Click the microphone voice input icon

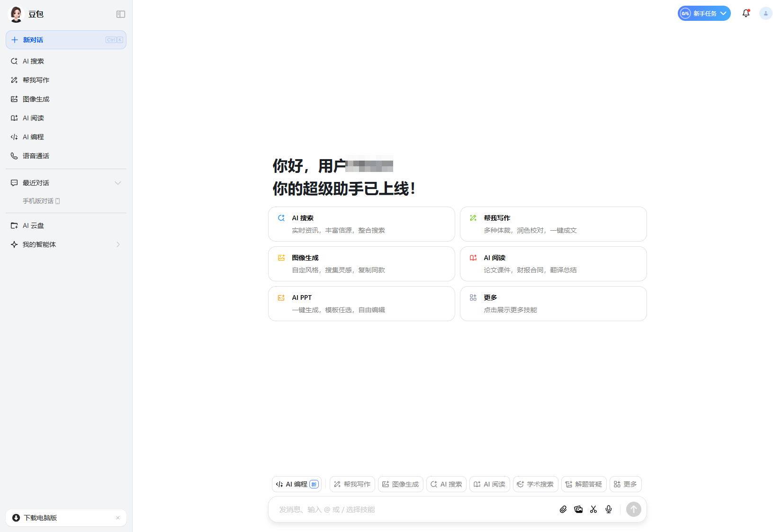(x=609, y=509)
